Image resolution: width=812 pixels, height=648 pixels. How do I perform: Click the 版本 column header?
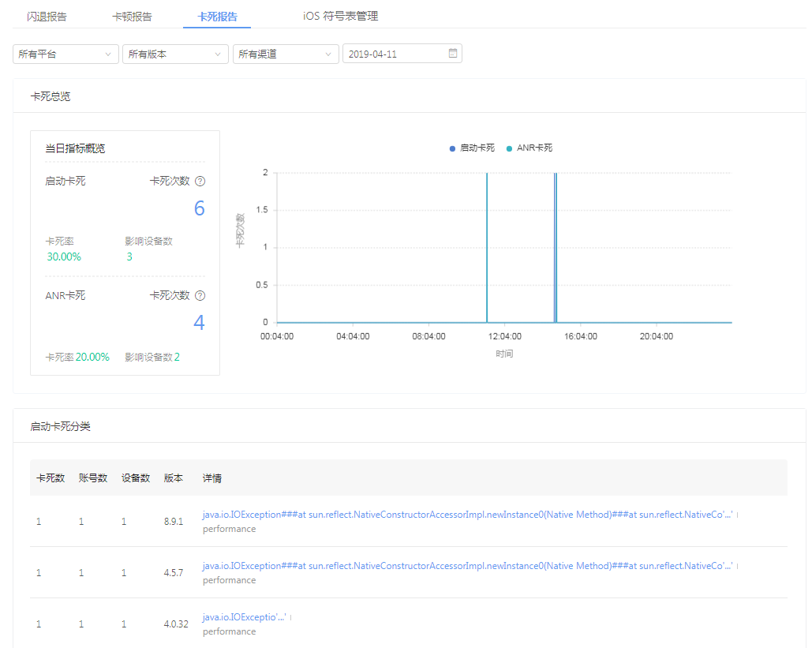[174, 478]
